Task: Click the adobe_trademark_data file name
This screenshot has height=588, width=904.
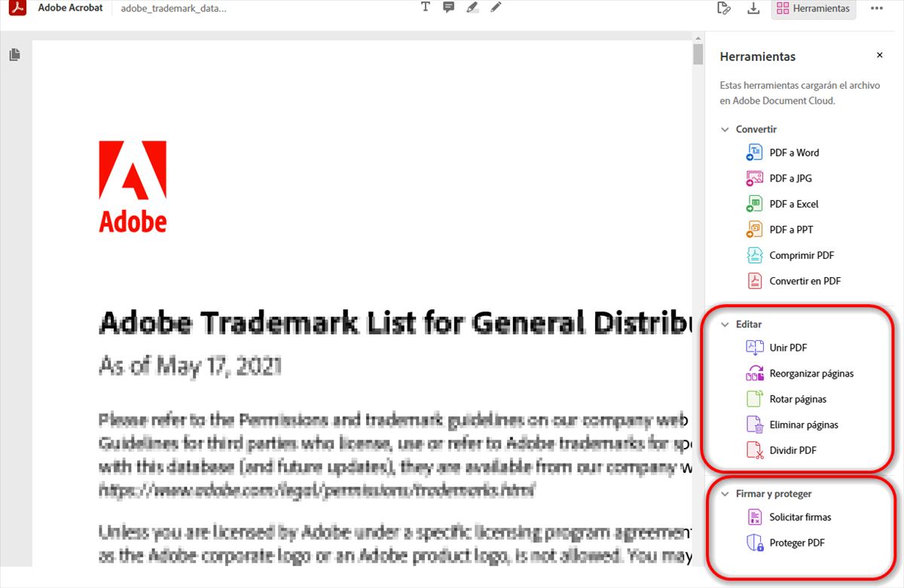Action: (x=173, y=8)
